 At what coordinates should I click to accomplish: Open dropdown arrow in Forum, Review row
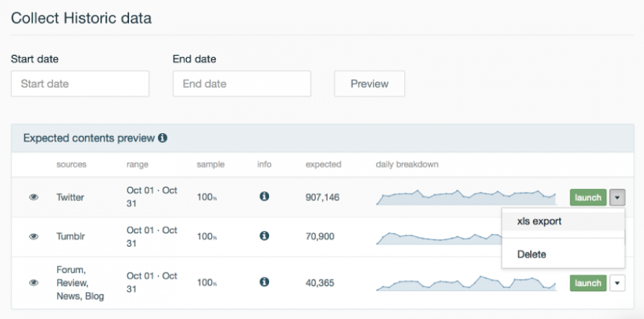pyautogui.click(x=618, y=283)
